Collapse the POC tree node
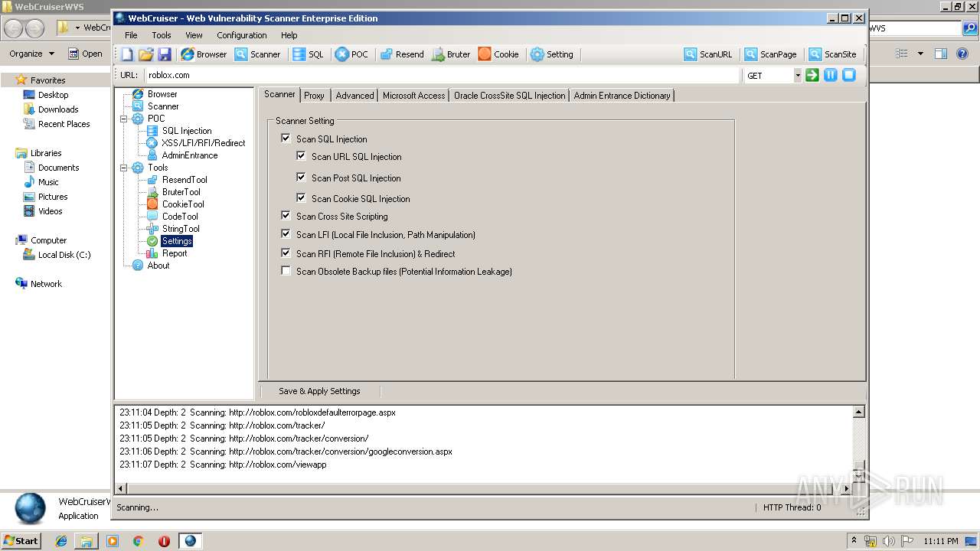980x551 pixels. tap(124, 119)
